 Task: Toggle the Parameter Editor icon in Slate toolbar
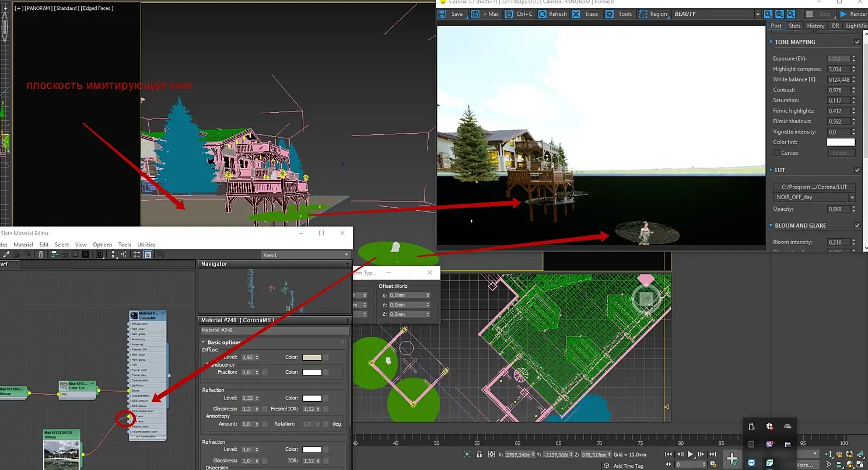coord(148,255)
